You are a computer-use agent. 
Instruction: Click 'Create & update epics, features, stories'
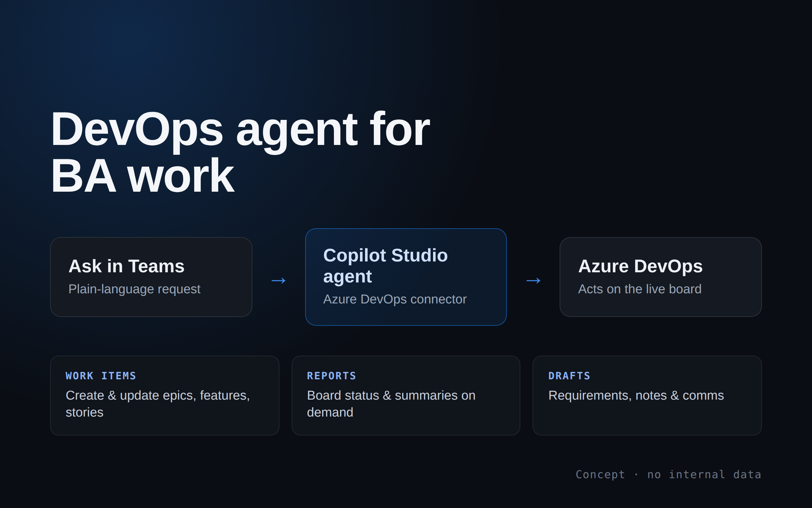pos(158,404)
